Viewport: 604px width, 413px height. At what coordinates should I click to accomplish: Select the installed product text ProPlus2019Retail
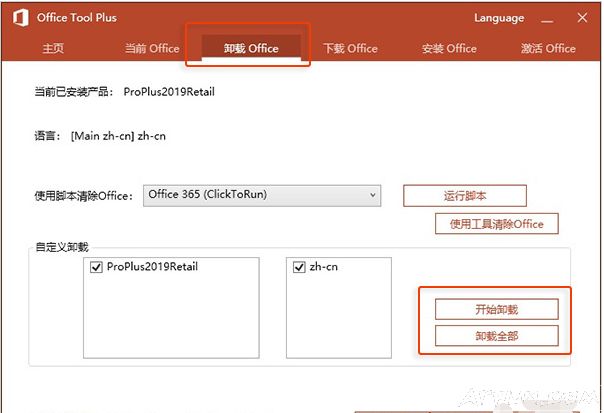[169, 92]
